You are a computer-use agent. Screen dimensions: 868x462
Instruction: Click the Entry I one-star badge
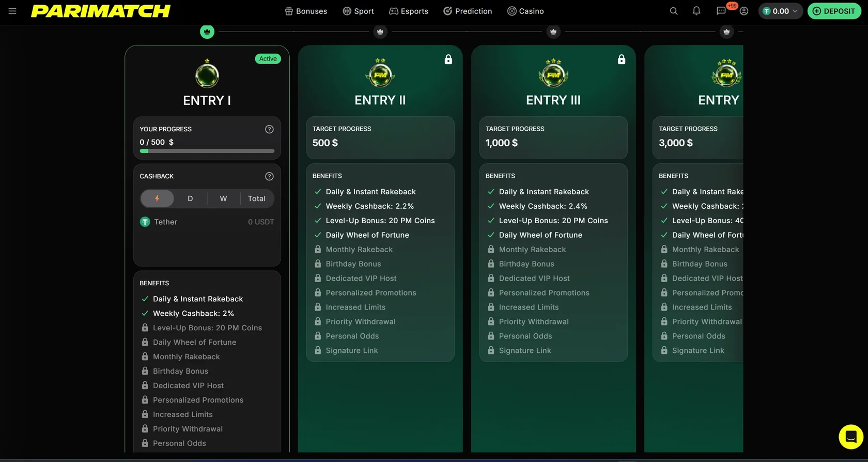207,74
